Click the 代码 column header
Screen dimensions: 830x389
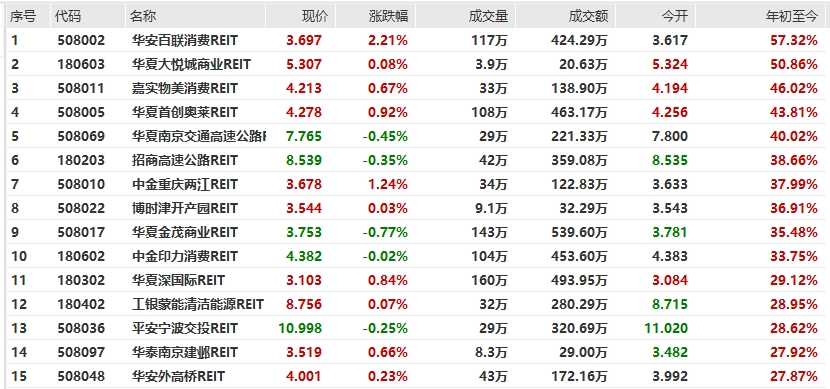coord(68,16)
